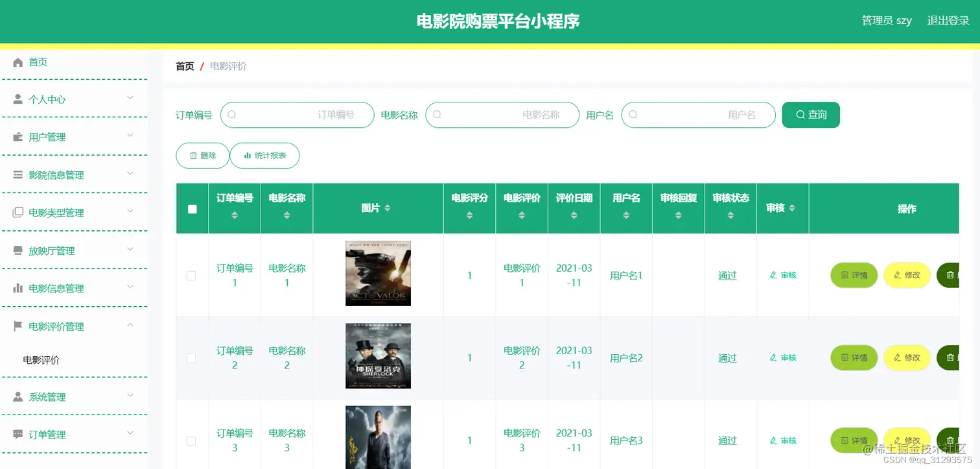This screenshot has height=469, width=980.
Task: Focus the 电影名称 search input
Action: point(502,115)
